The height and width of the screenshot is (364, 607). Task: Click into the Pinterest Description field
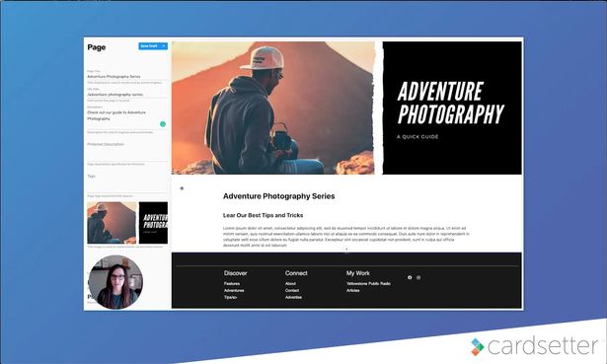point(127,152)
